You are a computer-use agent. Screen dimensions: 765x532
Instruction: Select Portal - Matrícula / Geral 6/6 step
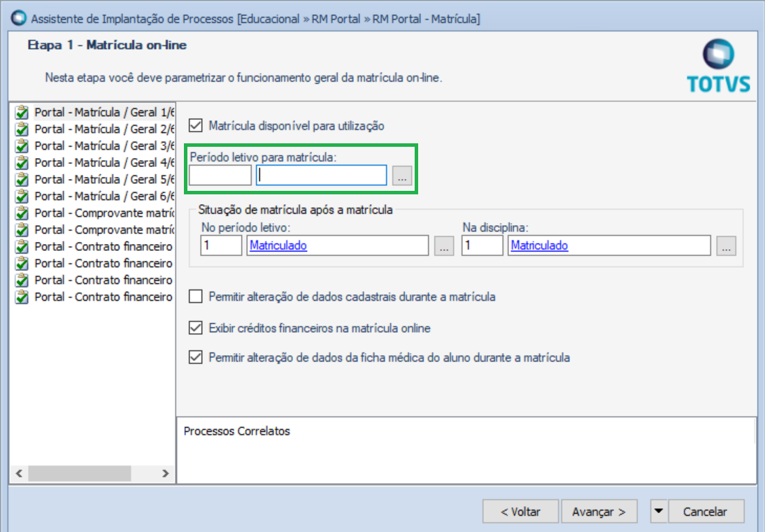coord(104,196)
